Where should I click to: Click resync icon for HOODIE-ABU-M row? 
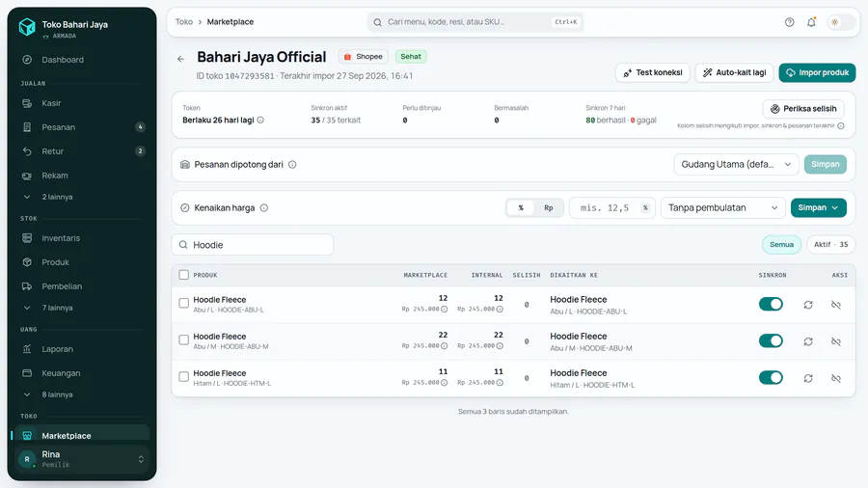[808, 341]
